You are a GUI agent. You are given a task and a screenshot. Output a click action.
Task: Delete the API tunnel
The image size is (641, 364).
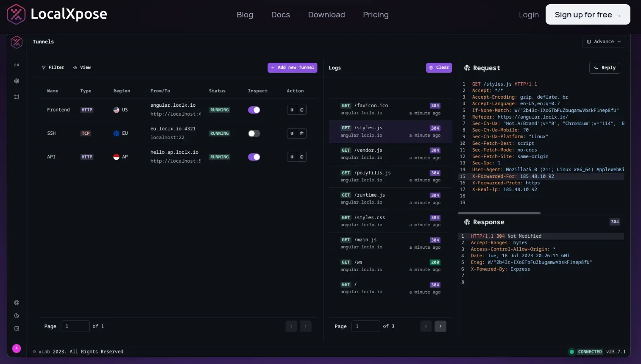(x=302, y=157)
